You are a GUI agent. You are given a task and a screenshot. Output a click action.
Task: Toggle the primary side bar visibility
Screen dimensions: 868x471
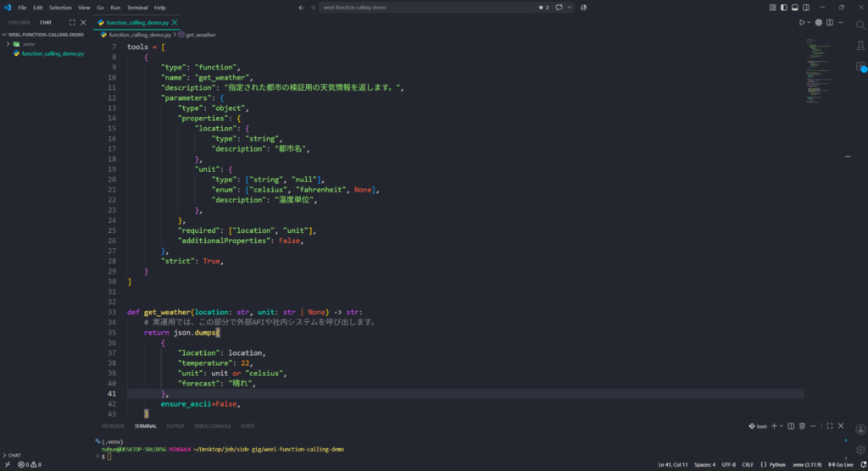pyautogui.click(x=783, y=8)
